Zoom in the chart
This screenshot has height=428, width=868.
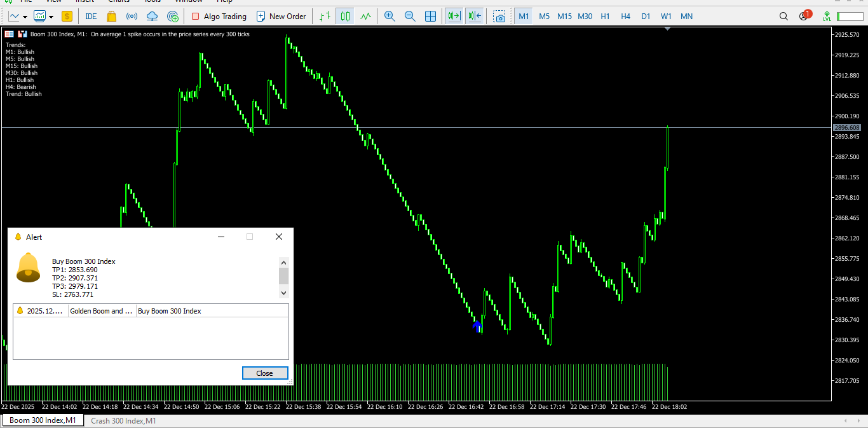tap(390, 17)
